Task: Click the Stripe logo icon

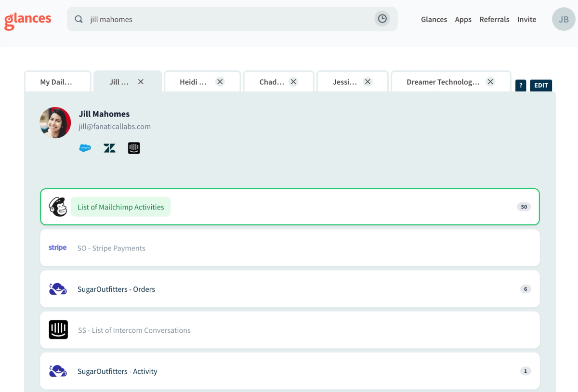Action: [x=58, y=248]
